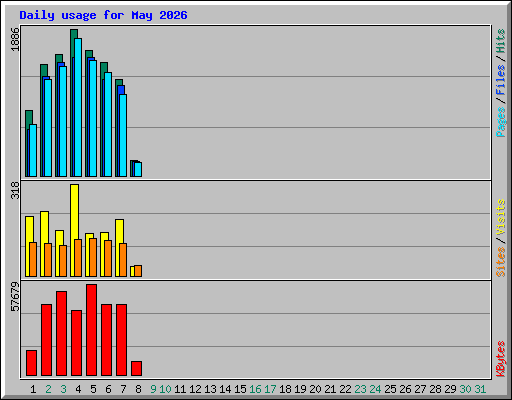Image resolution: width=512 pixels, height=400 pixels.
Task: Click green day label 3 on x-axis
Action: 63,389
